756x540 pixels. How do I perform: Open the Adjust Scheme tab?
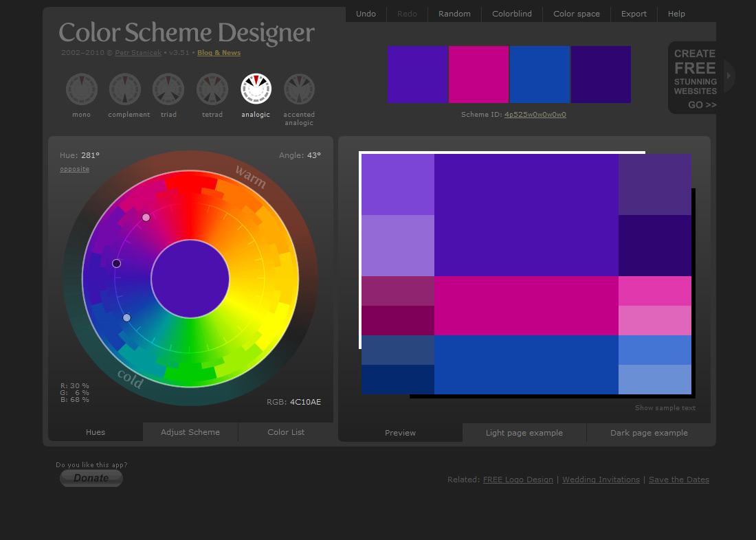pos(190,432)
